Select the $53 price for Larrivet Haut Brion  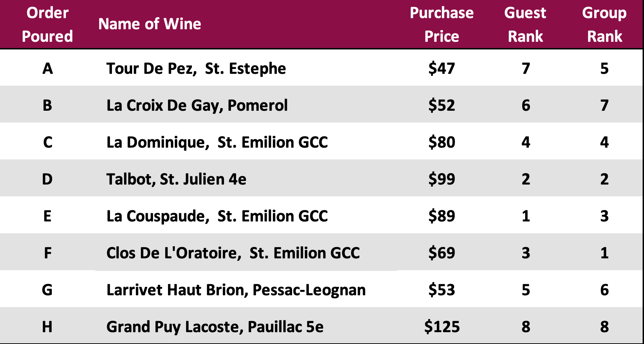coord(442,290)
